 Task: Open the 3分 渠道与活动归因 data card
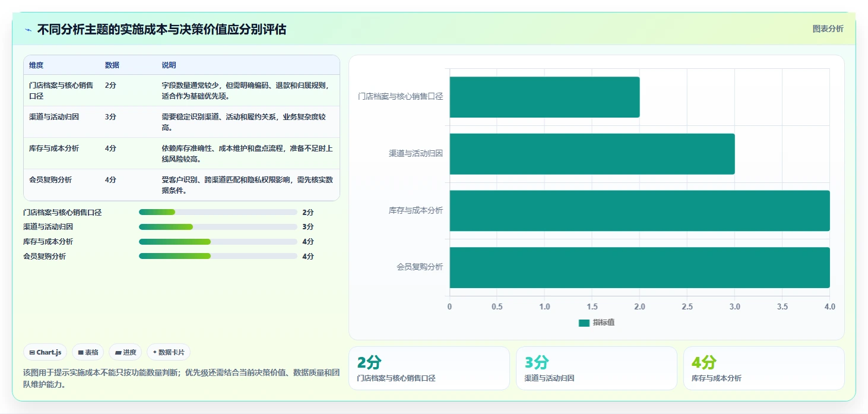[597, 368]
